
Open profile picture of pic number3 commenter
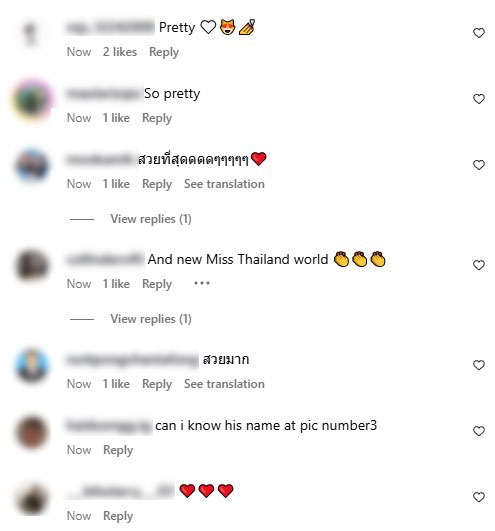point(32,432)
